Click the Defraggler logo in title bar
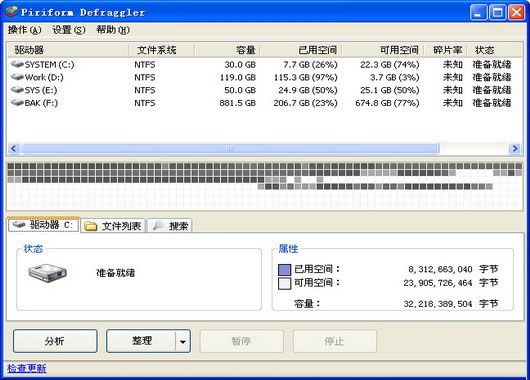Screen dimensions: 530x380 coord(11,12)
